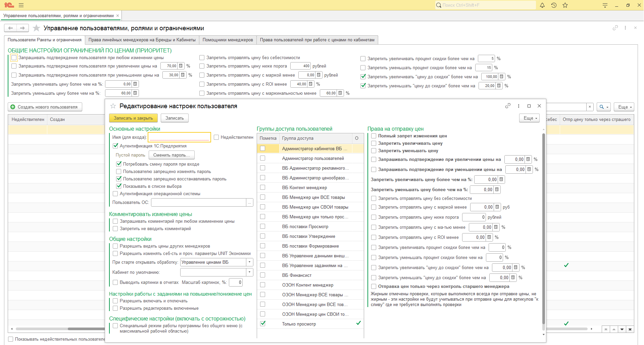This screenshot has width=644, height=345.
Task: Open calculator in dialog's increase confirmation field
Action: click(528, 159)
